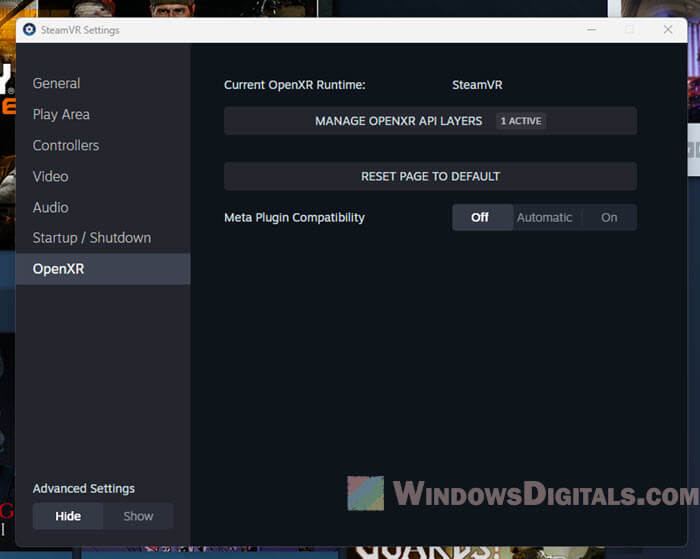The image size is (700, 559).
Task: Hide the Advanced Settings
Action: (68, 516)
